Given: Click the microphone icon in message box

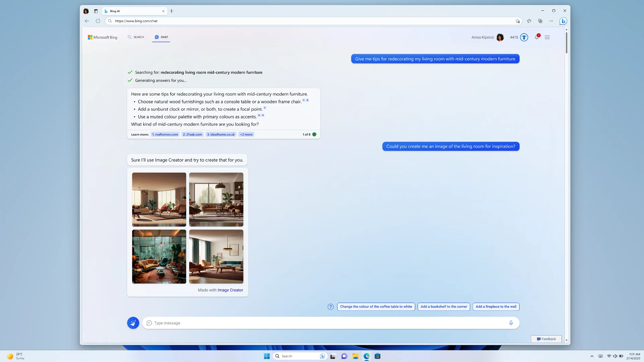Looking at the screenshot, I should point(511,322).
